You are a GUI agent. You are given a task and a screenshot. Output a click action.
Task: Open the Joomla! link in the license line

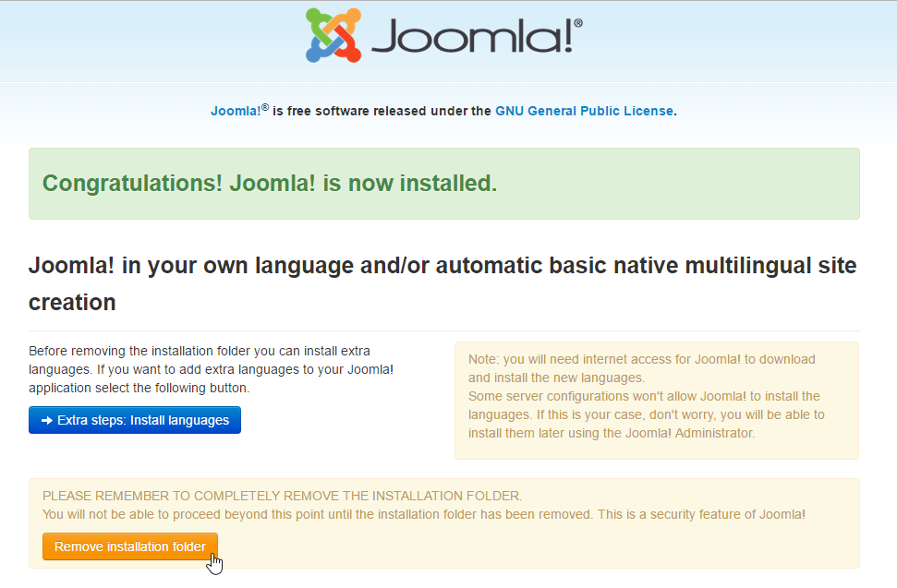[x=236, y=111]
